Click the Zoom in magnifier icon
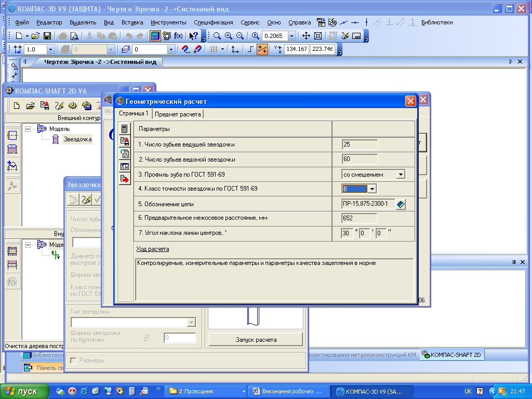The width and height of the screenshot is (532, 399). pos(229,36)
